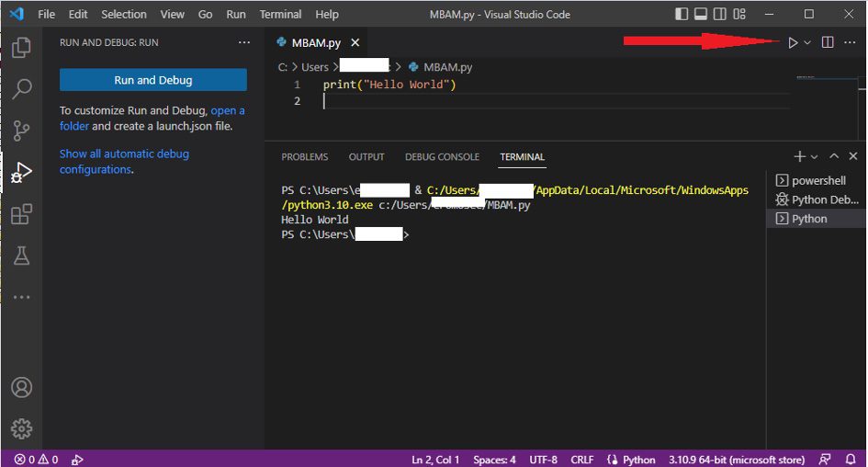The image size is (868, 467).
Task: Click the UTF-8 encoding status item
Action: [x=543, y=460]
